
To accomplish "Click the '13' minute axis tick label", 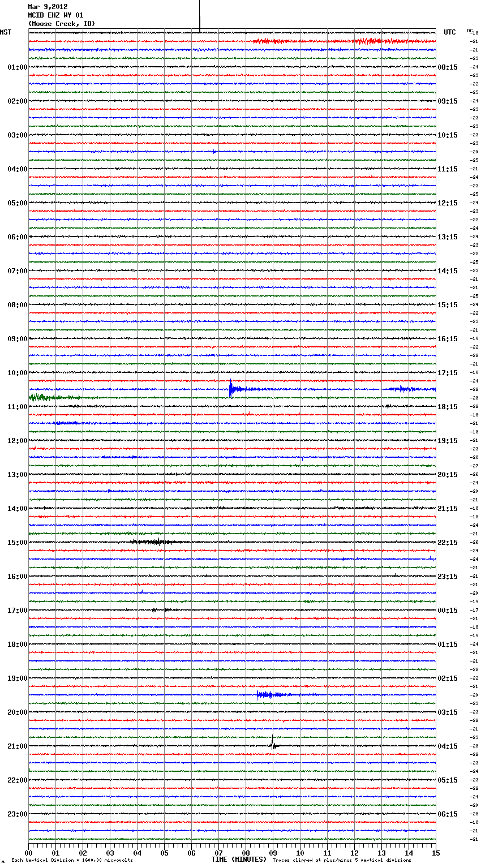I will pos(382,853).
